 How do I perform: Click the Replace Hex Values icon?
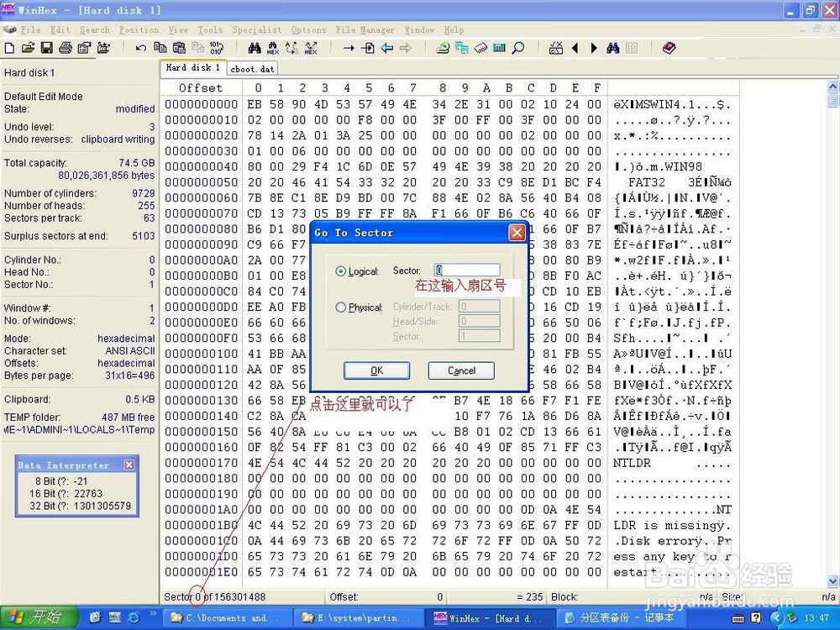coord(311,48)
